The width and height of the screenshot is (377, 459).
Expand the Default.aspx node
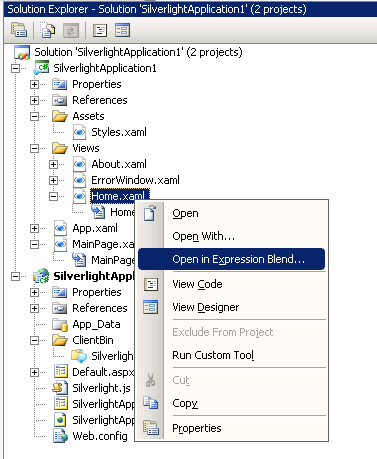tap(34, 372)
